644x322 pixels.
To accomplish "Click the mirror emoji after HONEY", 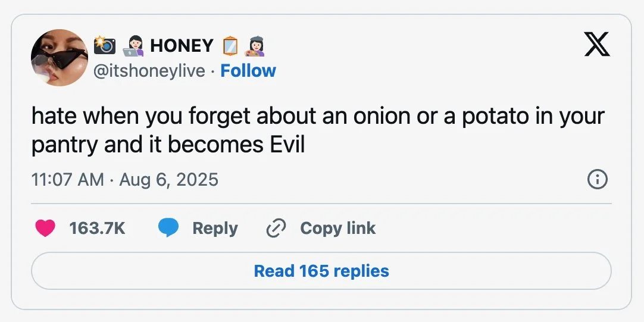I will (230, 45).
